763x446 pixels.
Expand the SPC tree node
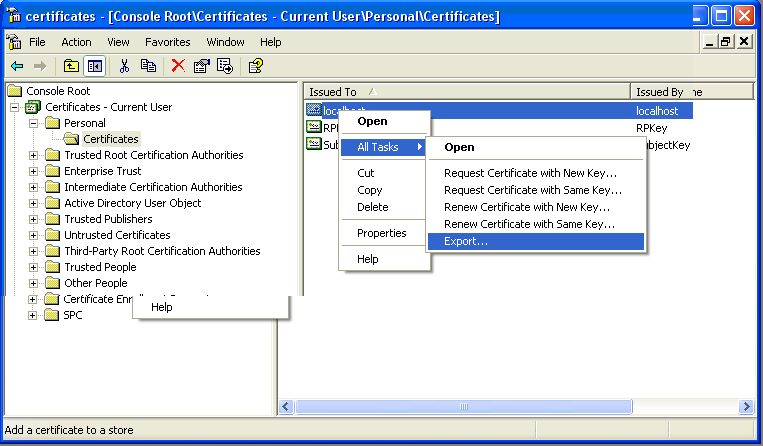click(34, 315)
